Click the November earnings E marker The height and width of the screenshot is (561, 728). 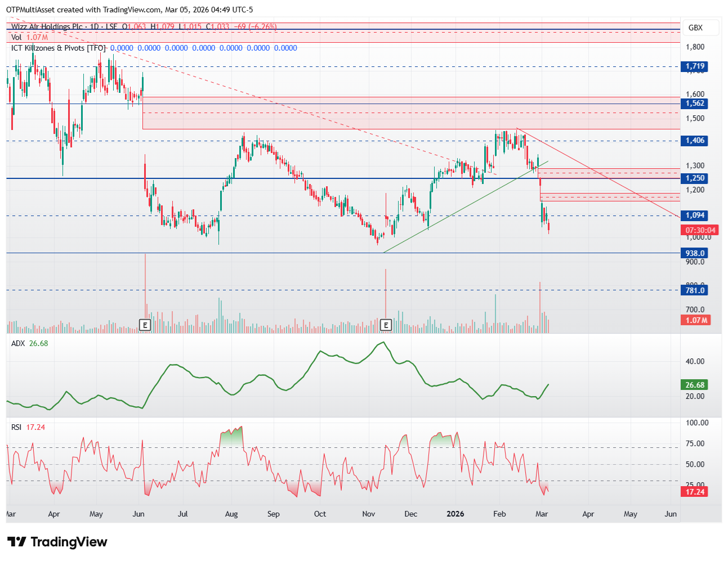click(x=386, y=325)
